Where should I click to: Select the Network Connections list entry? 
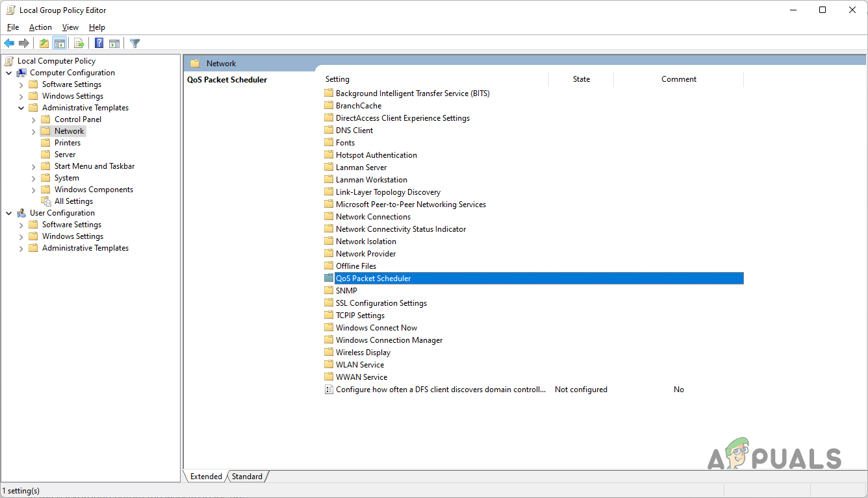coord(373,217)
